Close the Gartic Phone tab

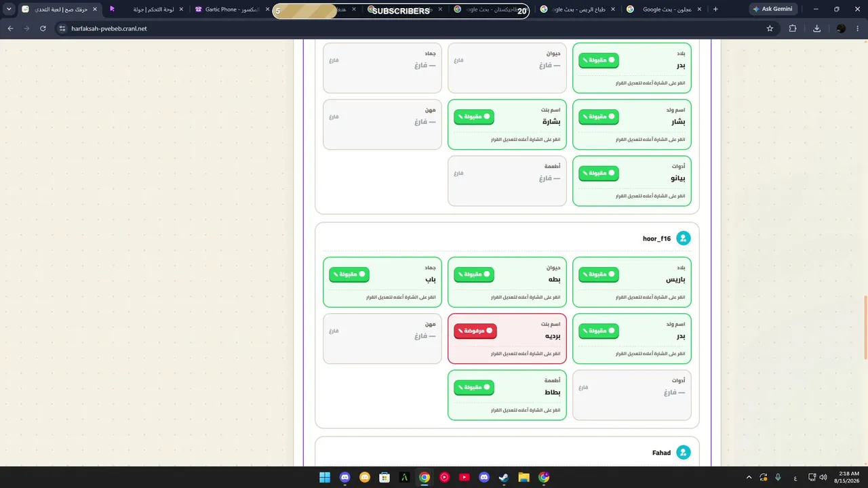pos(267,9)
